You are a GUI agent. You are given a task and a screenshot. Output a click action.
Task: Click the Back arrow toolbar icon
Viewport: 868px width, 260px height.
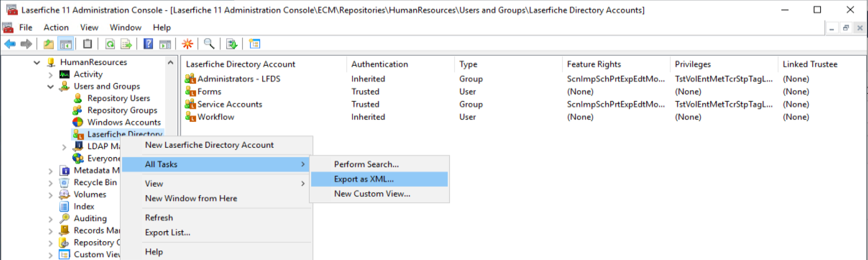10,44
